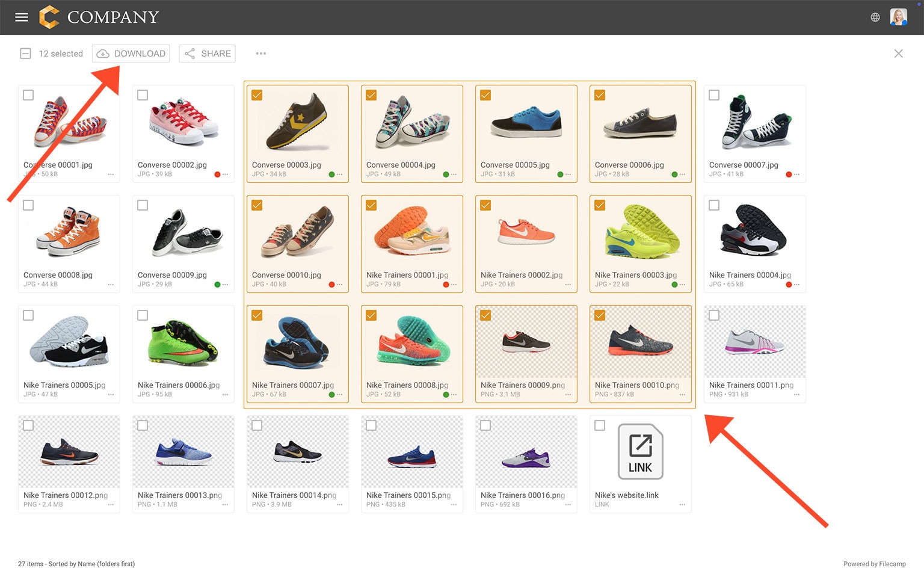The image size is (924, 577).
Task: Open the Converse 00009.jpg shoe thumbnail
Action: tap(186, 233)
